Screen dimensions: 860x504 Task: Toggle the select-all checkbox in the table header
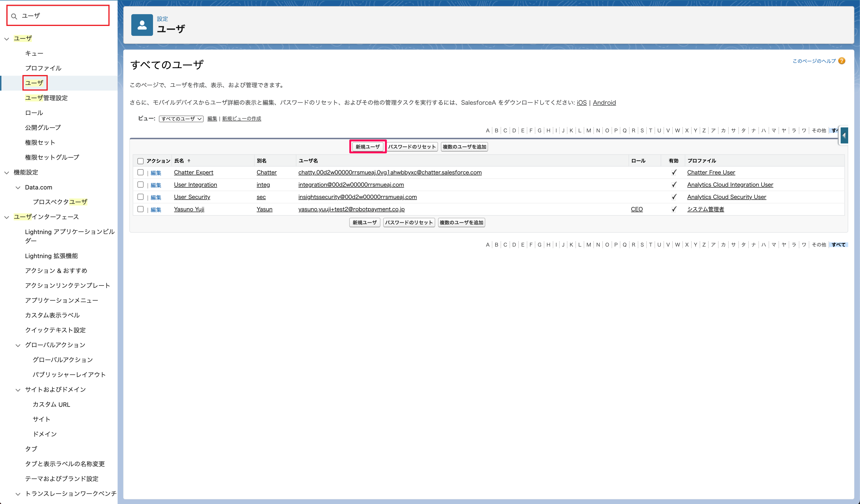(140, 161)
